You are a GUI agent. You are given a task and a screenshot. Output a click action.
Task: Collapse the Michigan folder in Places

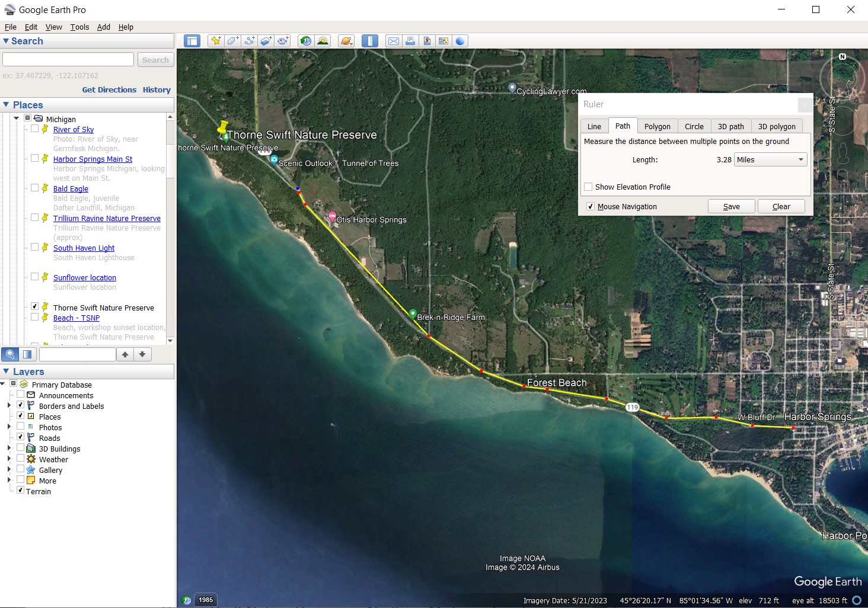(16, 119)
